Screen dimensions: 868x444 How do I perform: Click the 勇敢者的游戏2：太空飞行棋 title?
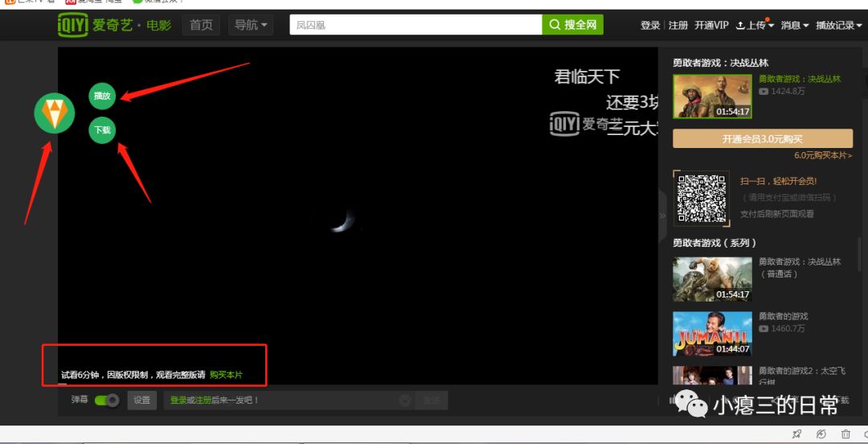801,376
